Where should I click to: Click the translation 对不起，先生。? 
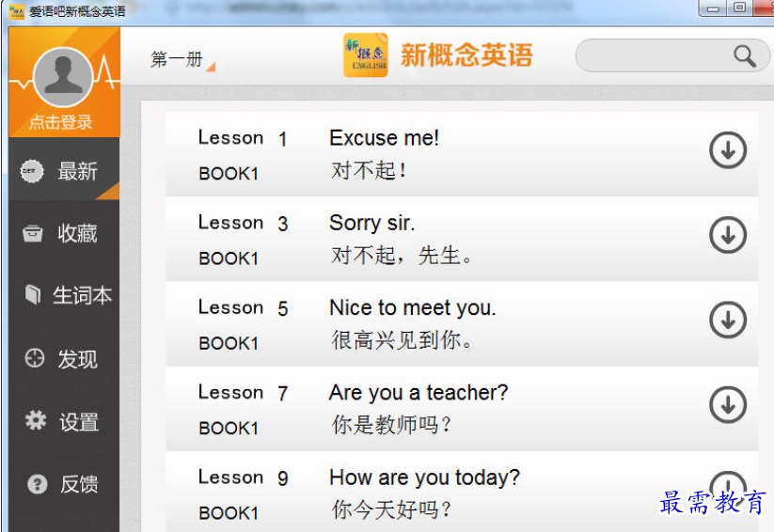coord(402,256)
